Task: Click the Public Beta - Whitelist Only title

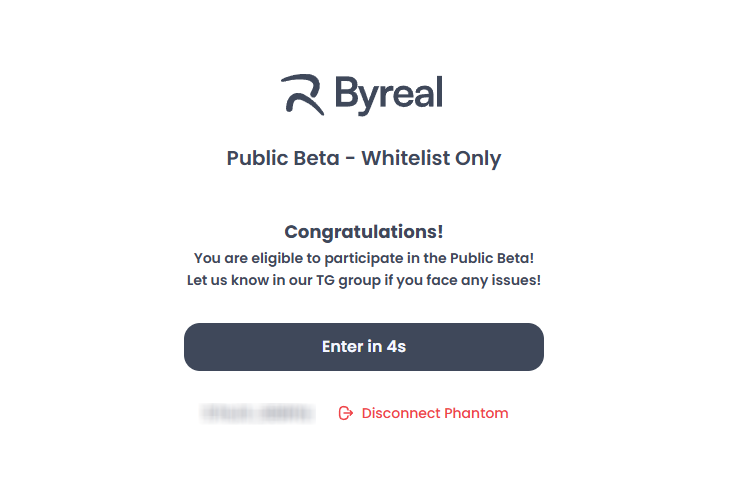Action: click(364, 158)
